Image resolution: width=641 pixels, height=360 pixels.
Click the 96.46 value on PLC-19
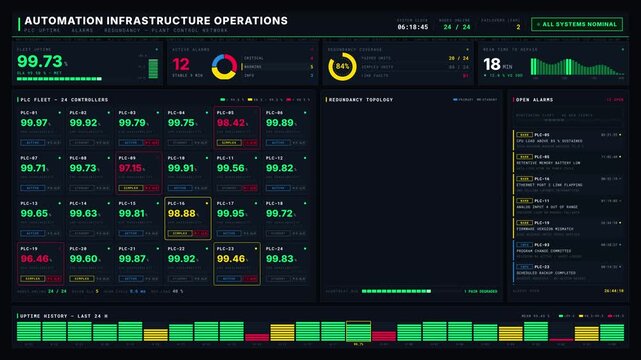(x=34, y=259)
